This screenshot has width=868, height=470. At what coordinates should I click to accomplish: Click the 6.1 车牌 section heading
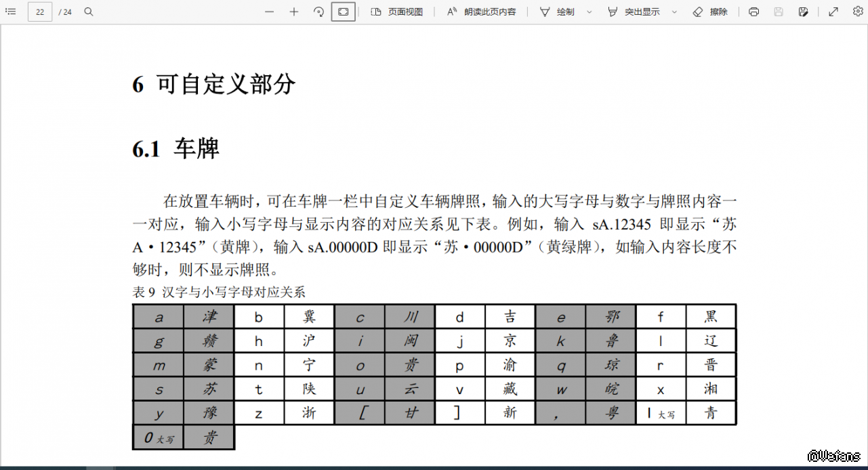click(176, 148)
